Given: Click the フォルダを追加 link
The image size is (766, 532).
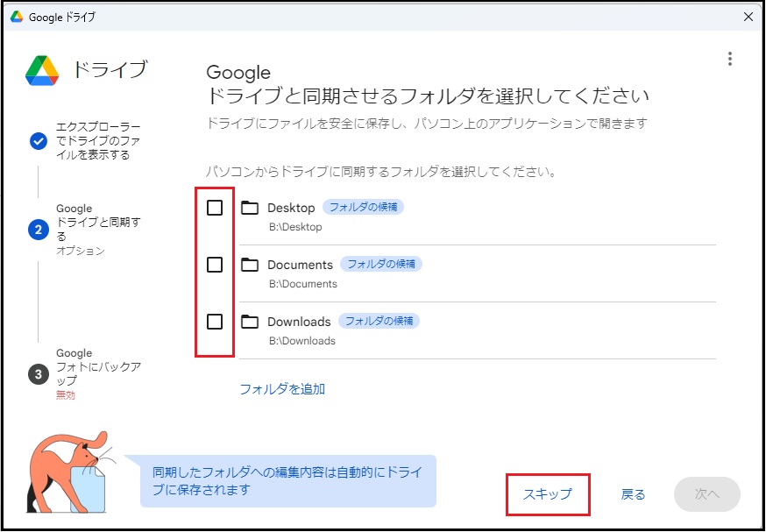Looking at the screenshot, I should [x=282, y=389].
